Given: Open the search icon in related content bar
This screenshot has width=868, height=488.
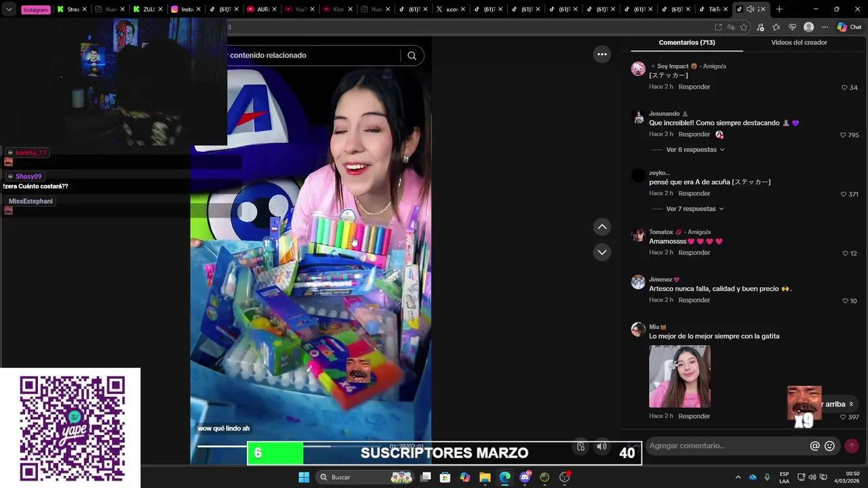Looking at the screenshot, I should pyautogui.click(x=412, y=56).
